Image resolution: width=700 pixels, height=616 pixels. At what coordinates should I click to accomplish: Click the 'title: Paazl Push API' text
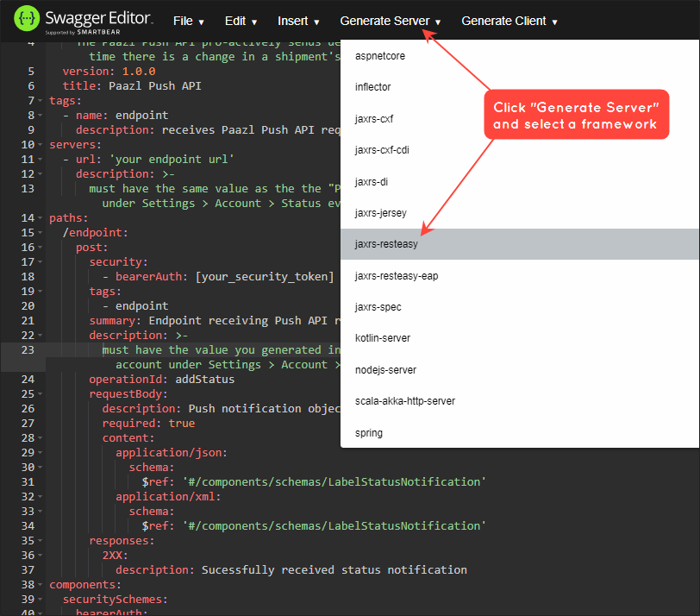[x=132, y=86]
